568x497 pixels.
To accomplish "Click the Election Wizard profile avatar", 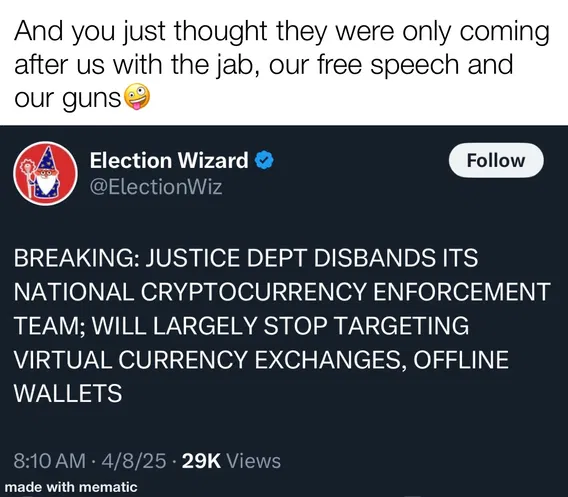I will coord(45,174).
